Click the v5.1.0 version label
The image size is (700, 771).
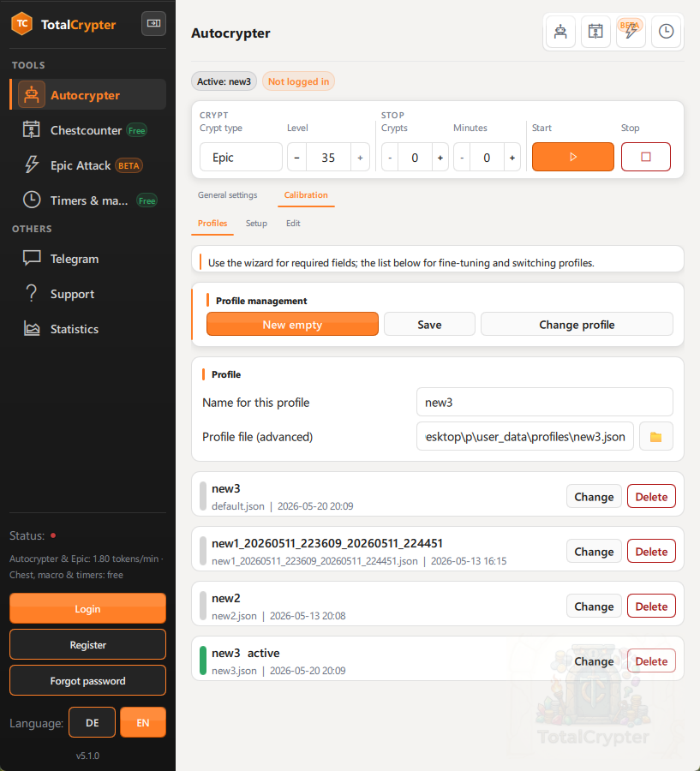tap(87, 756)
